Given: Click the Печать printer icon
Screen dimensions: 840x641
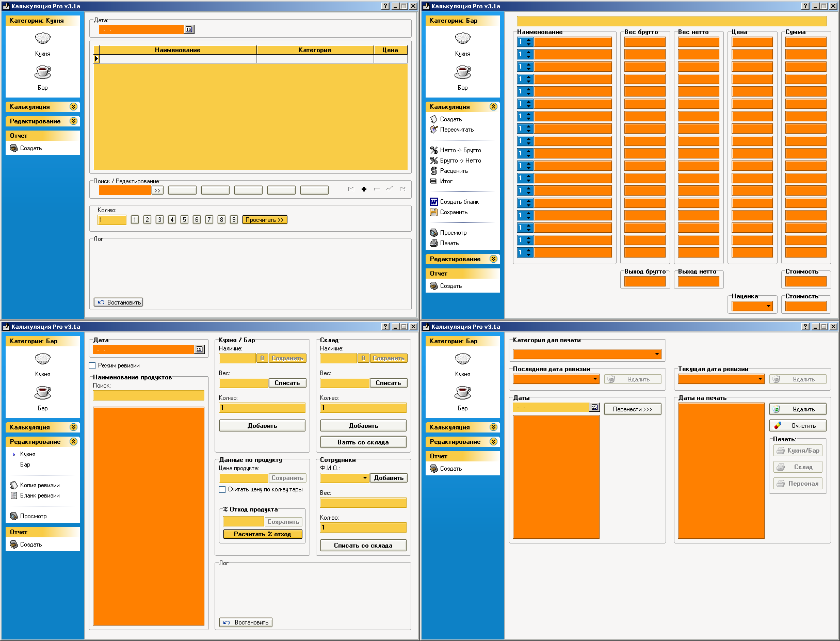Looking at the screenshot, I should pyautogui.click(x=434, y=243).
